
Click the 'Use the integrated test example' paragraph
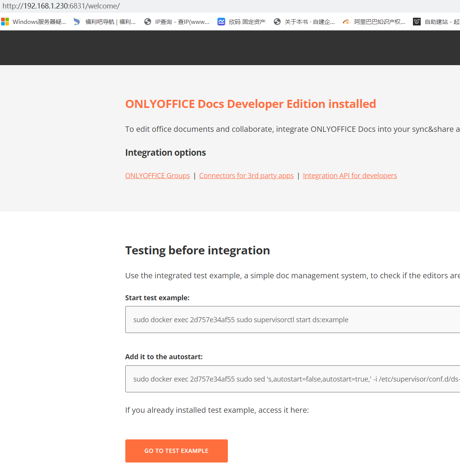point(292,276)
